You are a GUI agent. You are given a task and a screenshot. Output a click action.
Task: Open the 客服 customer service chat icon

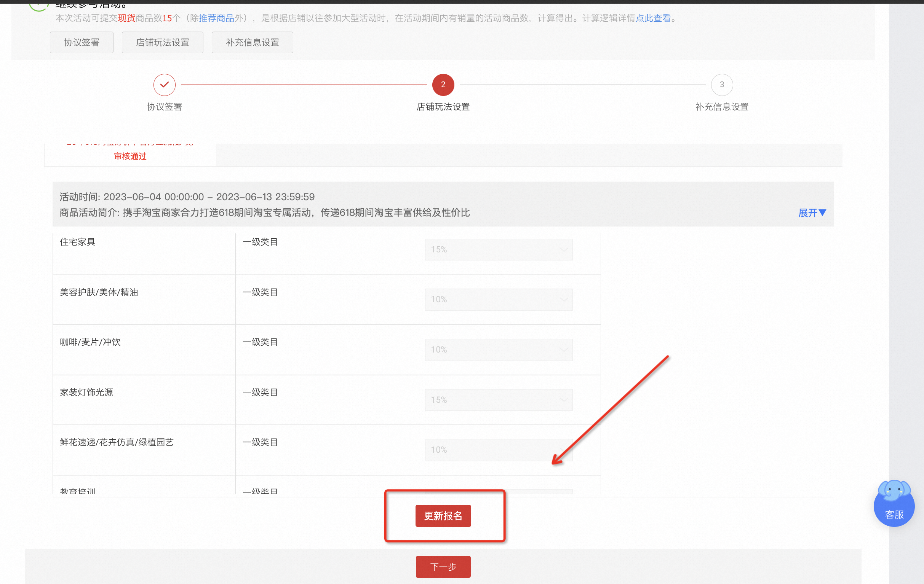[x=894, y=503]
